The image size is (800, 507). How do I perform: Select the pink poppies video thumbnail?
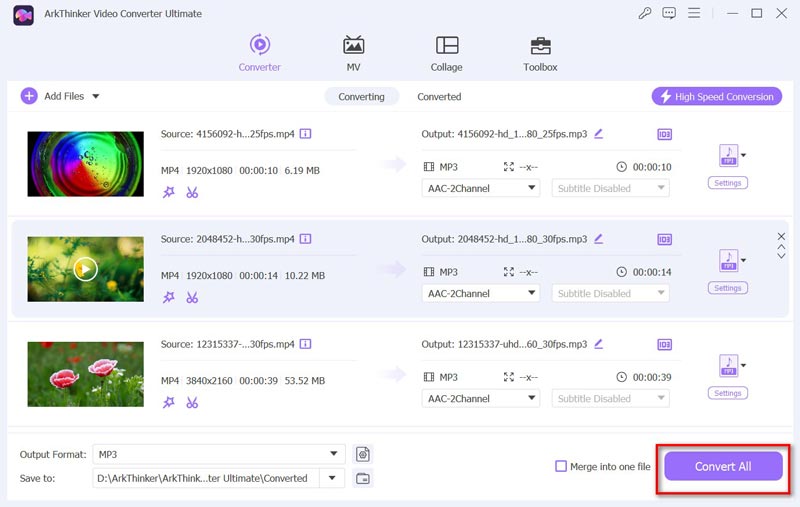[85, 374]
